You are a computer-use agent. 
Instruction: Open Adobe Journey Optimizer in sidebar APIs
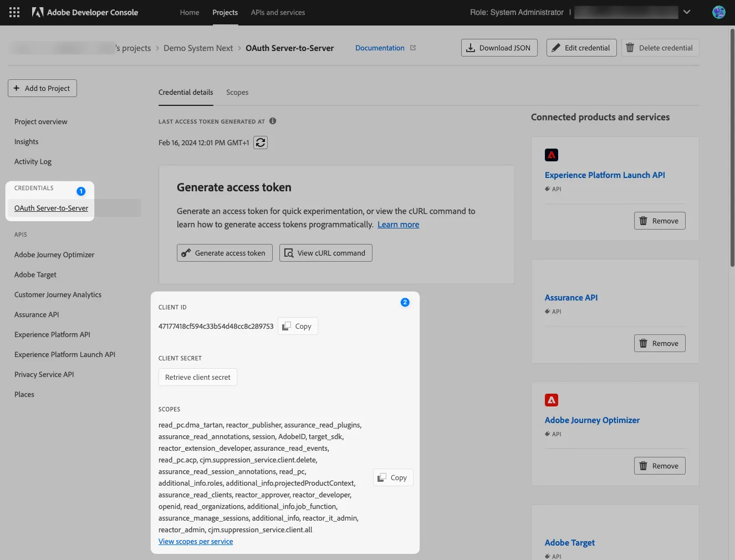[54, 255]
